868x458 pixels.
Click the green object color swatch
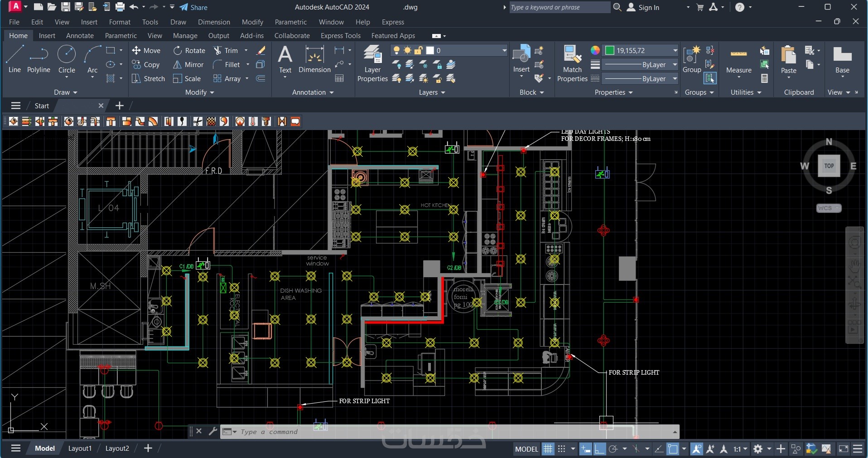point(610,50)
